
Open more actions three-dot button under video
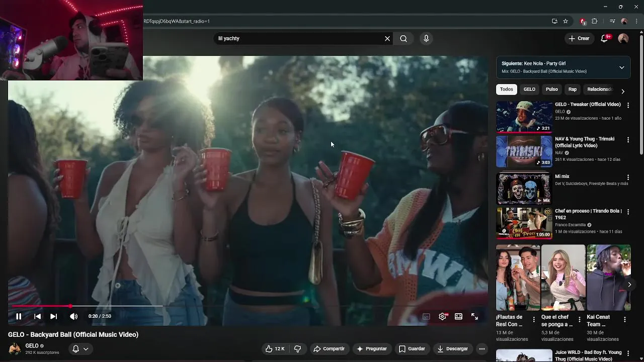click(481, 348)
